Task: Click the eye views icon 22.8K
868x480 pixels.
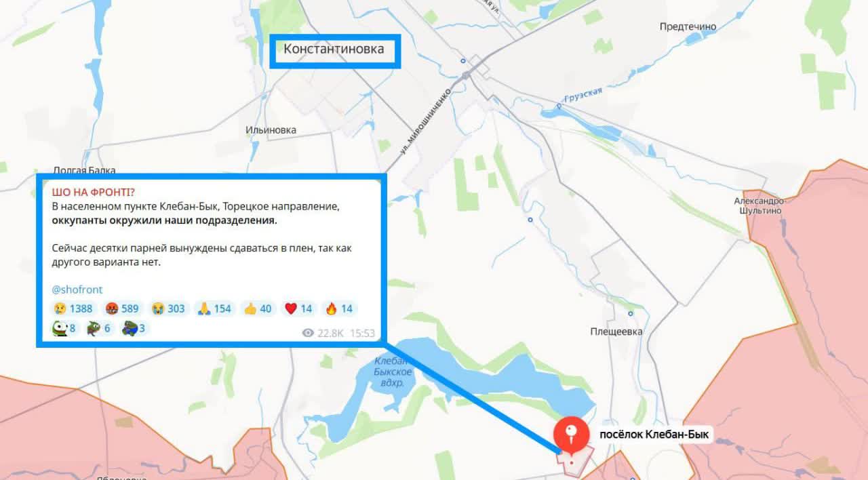Action: click(x=309, y=333)
